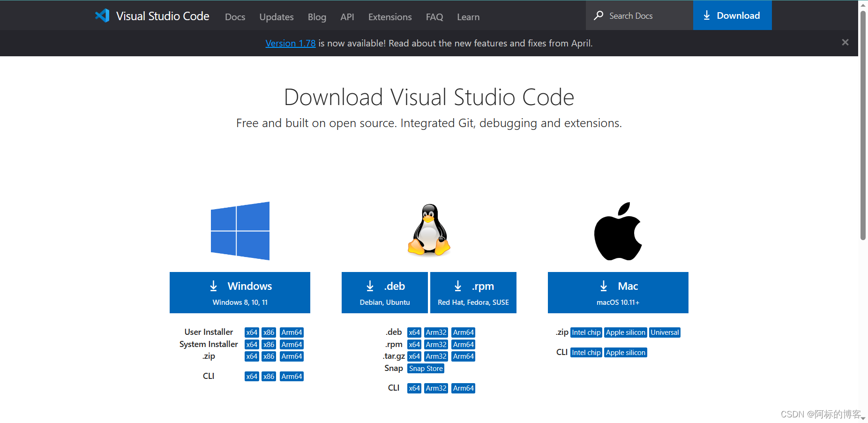
Task: Click the magnifier icon in the search bar
Action: (x=599, y=15)
